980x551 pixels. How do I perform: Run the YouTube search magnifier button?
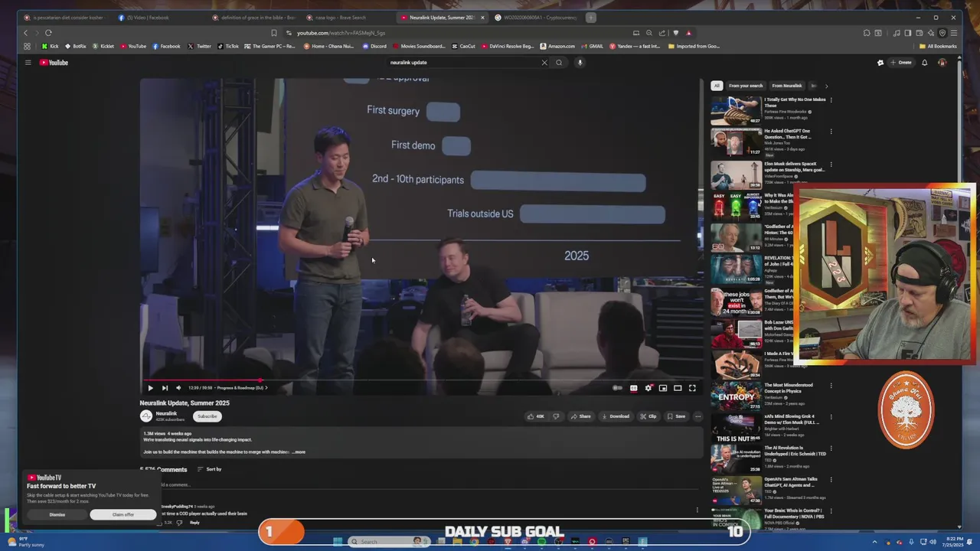pyautogui.click(x=559, y=63)
